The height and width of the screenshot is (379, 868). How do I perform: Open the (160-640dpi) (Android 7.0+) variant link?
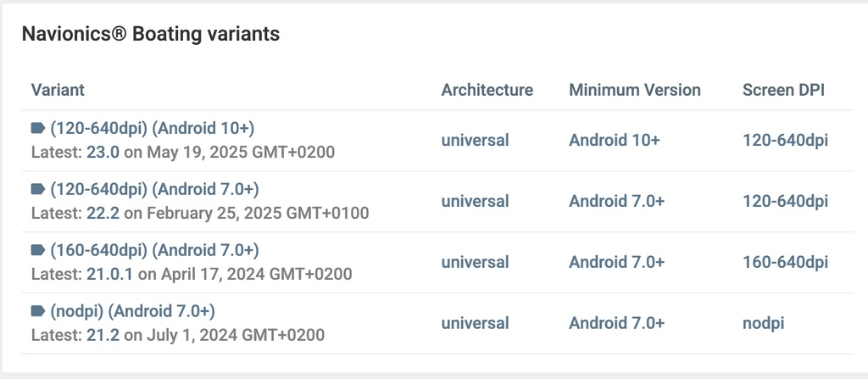[x=154, y=250]
